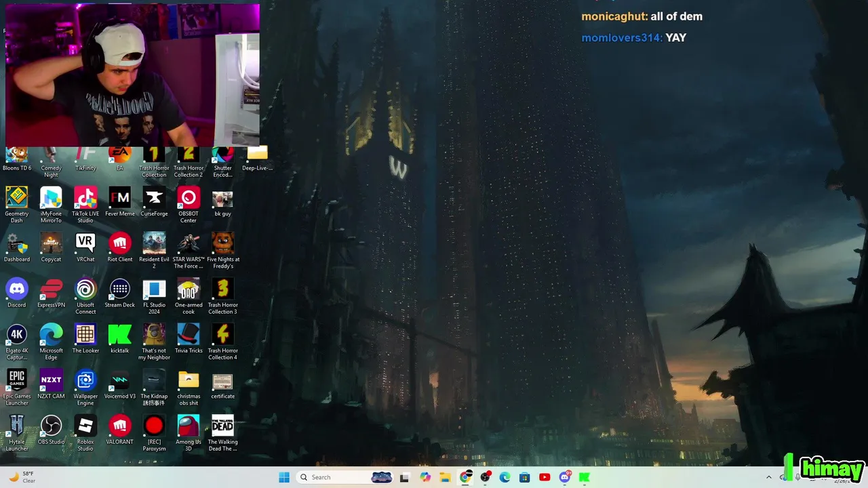Click the streamer webcam overlay

pos(132,75)
